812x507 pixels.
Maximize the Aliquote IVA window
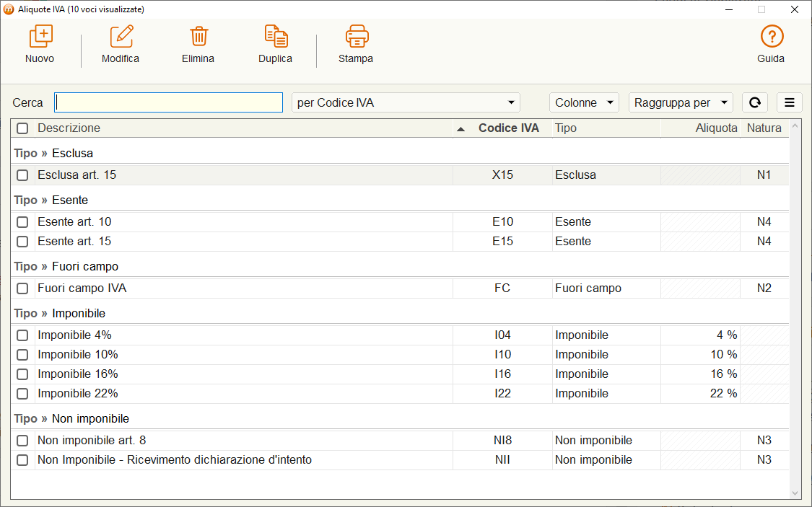pyautogui.click(x=761, y=9)
